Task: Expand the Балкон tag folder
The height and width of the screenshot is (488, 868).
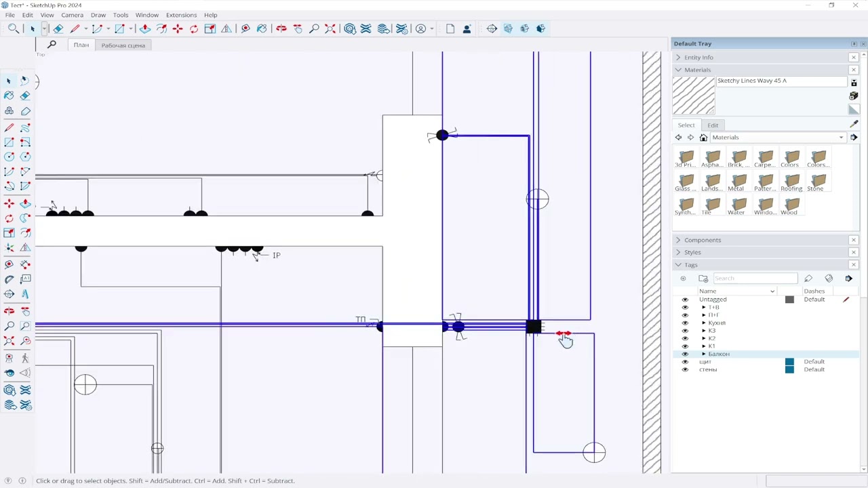Action: point(704,354)
